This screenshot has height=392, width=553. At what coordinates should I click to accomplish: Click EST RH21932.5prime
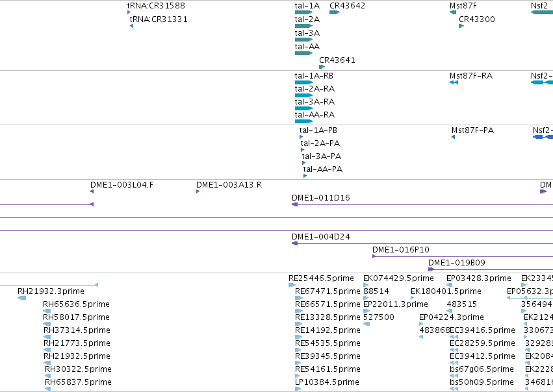coord(47,363)
